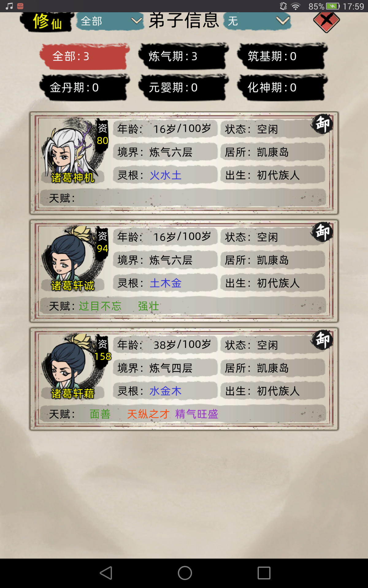
Task: Tap the 修仙 logo badge
Action: (x=47, y=21)
